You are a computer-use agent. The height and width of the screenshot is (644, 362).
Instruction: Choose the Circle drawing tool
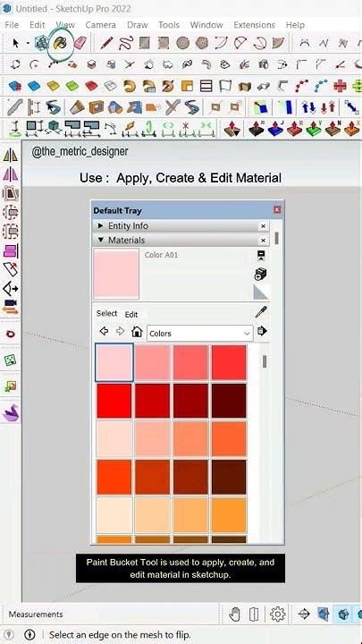[182, 43]
